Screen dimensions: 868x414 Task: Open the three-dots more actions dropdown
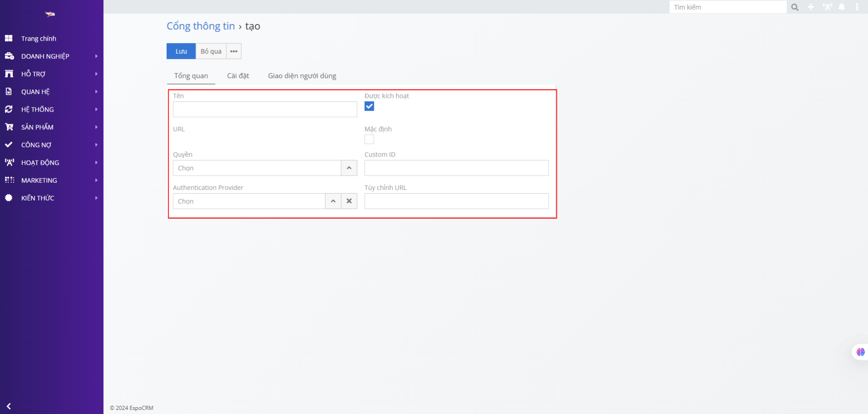tap(234, 51)
